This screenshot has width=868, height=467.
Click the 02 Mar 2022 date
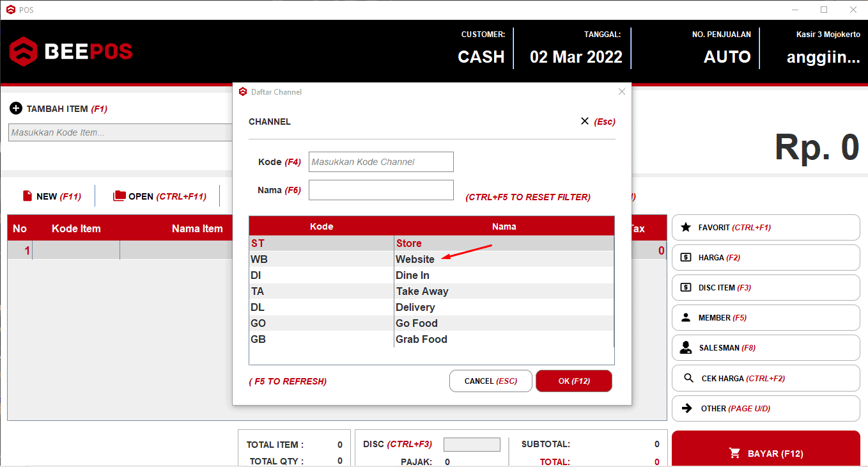576,57
